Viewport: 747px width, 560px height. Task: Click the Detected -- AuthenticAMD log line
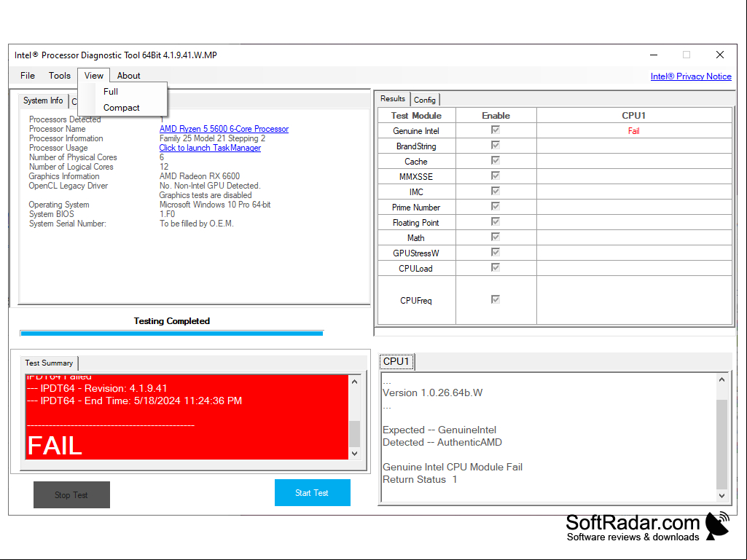[442, 442]
